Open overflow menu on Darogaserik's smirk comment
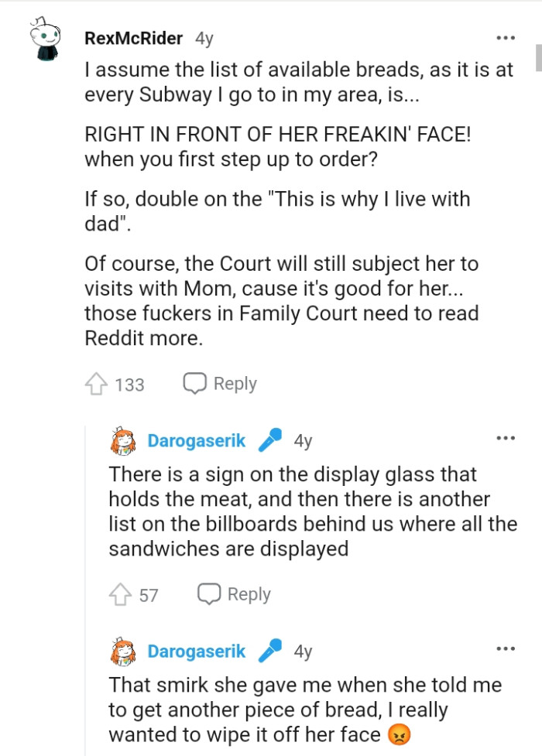 505,649
